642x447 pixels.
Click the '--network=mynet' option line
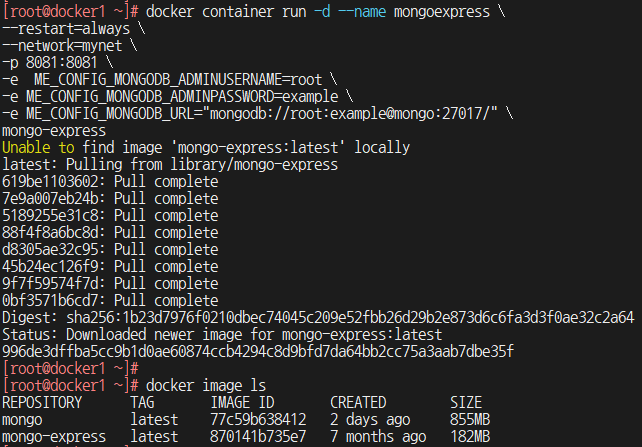click(x=70, y=46)
